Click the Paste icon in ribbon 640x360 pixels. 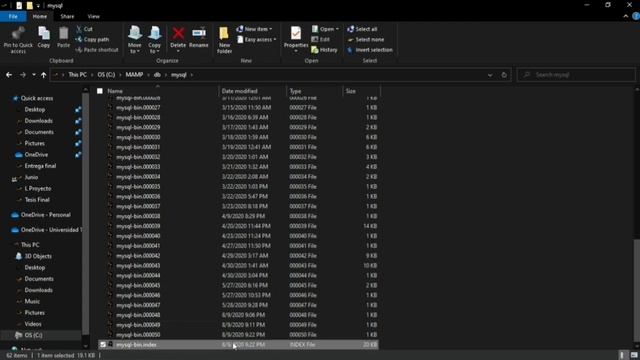pos(63,33)
